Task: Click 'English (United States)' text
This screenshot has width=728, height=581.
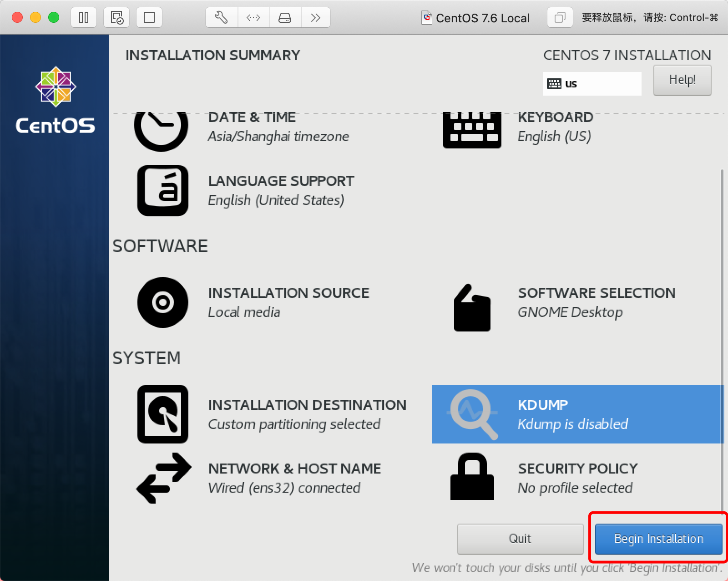Action: tap(276, 200)
